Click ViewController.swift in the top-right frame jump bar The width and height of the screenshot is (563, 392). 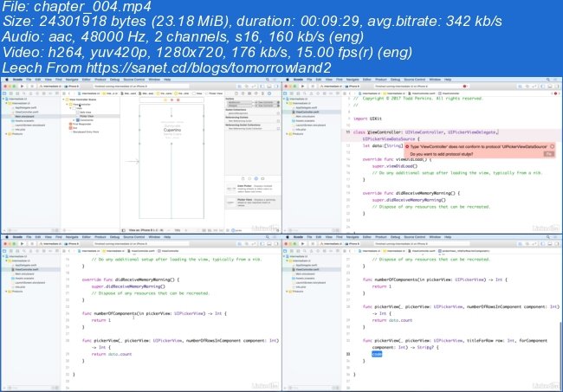[x=423, y=93]
